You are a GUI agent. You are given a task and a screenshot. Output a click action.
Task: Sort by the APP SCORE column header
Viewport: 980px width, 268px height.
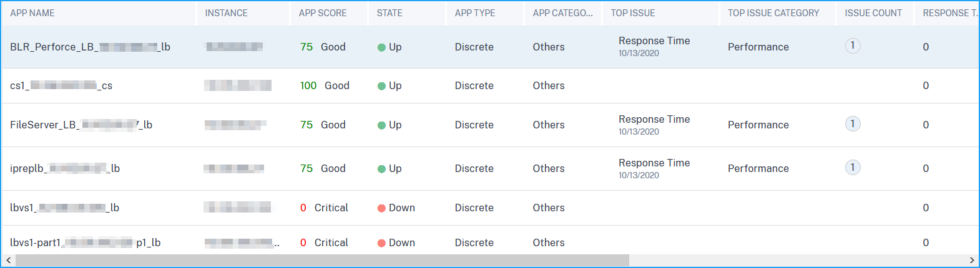(x=322, y=13)
